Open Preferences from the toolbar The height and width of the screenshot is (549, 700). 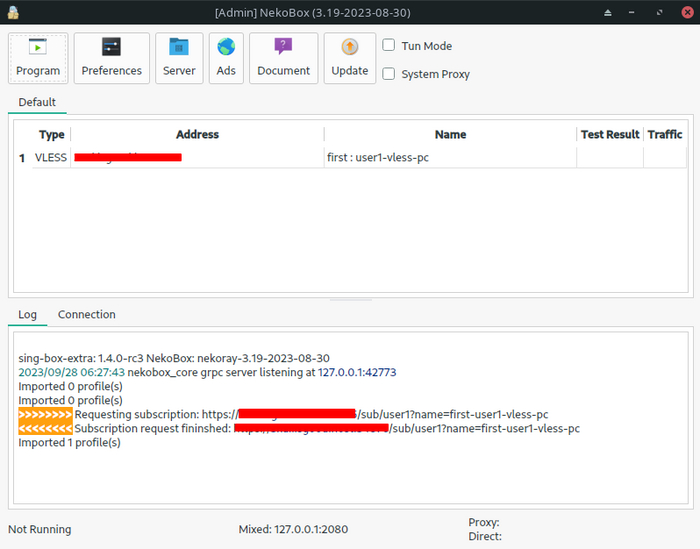[112, 58]
